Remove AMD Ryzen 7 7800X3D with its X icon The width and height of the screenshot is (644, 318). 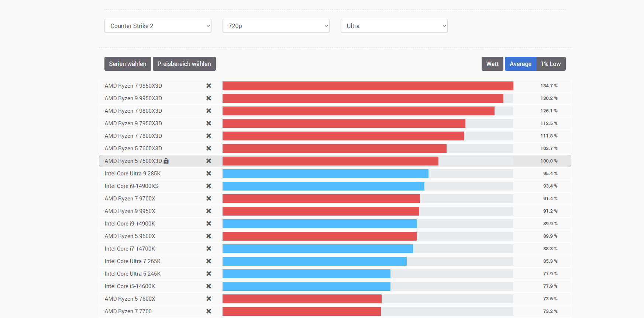pyautogui.click(x=209, y=136)
